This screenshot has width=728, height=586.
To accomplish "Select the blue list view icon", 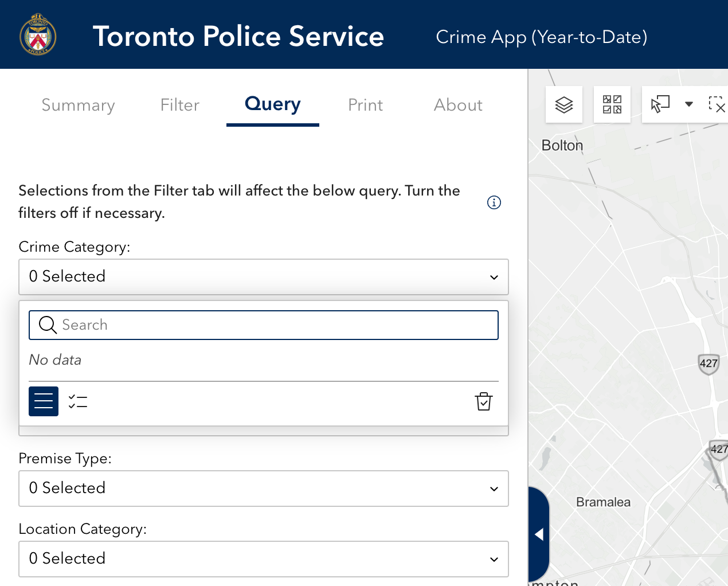I will tap(43, 401).
